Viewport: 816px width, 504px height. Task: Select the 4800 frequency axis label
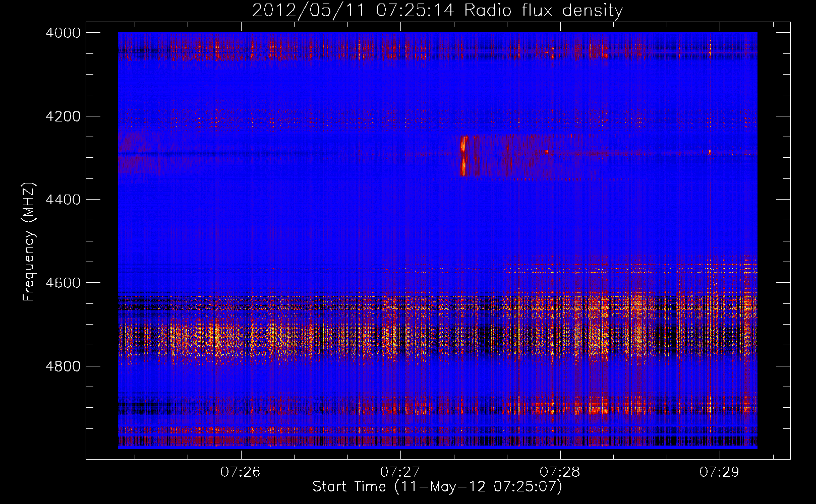(63, 366)
